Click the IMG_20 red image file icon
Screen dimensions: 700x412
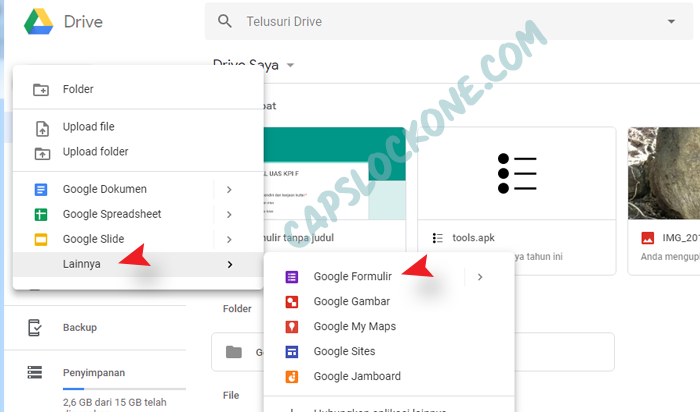pos(647,238)
